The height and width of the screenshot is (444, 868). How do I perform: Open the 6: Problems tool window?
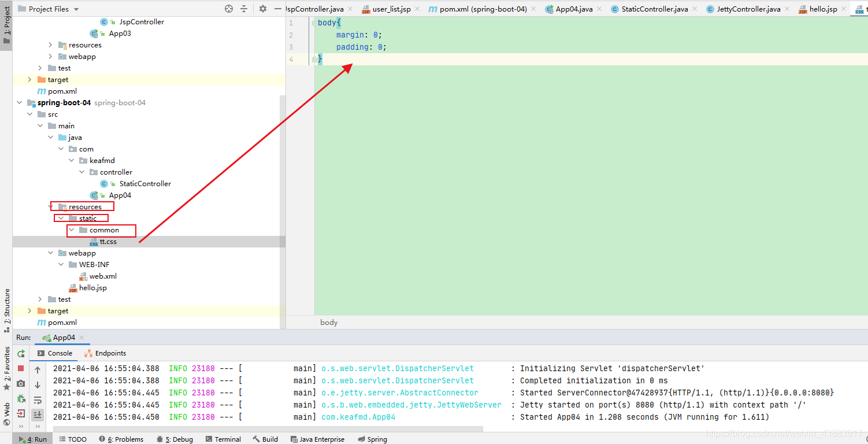(x=121, y=439)
